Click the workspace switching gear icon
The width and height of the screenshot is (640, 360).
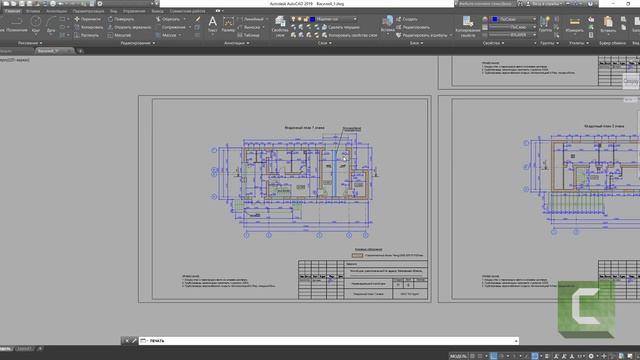pyautogui.click(x=591, y=356)
